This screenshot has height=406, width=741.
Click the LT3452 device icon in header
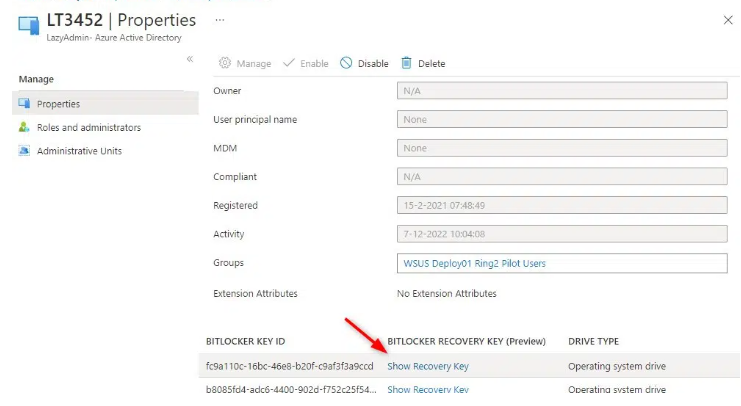pyautogui.click(x=29, y=26)
